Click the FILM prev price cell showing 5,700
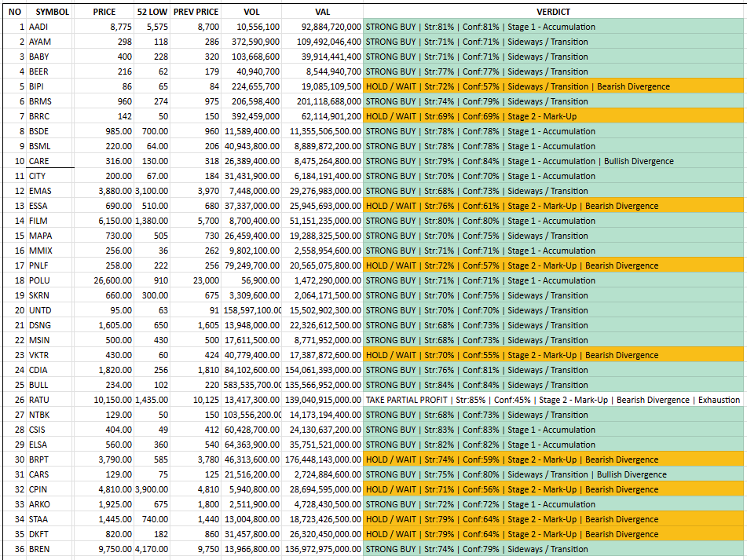This screenshot has width=747, height=560. (196, 221)
